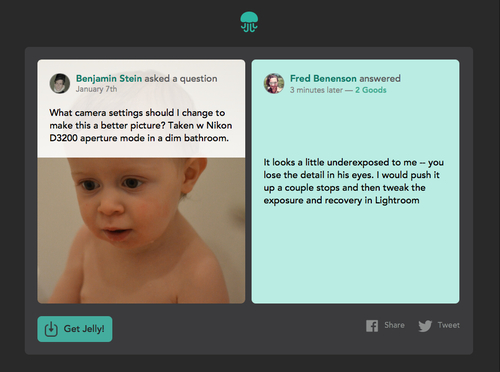Open Fred Benenson name link
500x372 pixels.
[323, 78]
